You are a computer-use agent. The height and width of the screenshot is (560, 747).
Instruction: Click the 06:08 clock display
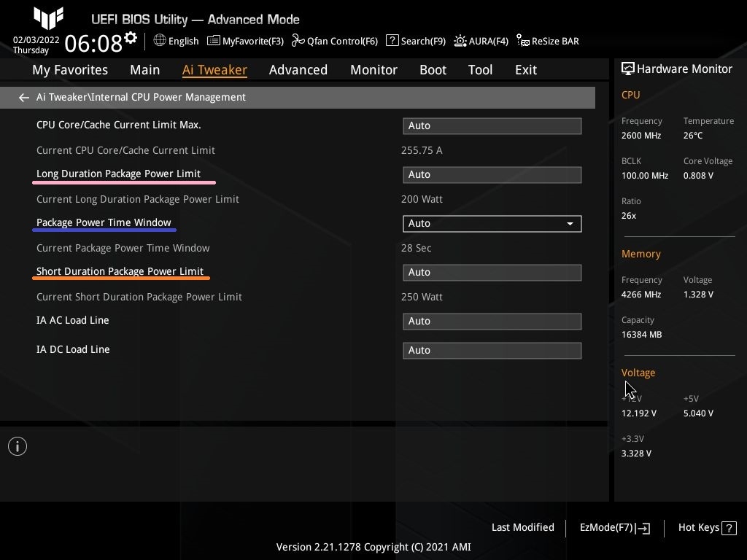[x=93, y=43]
